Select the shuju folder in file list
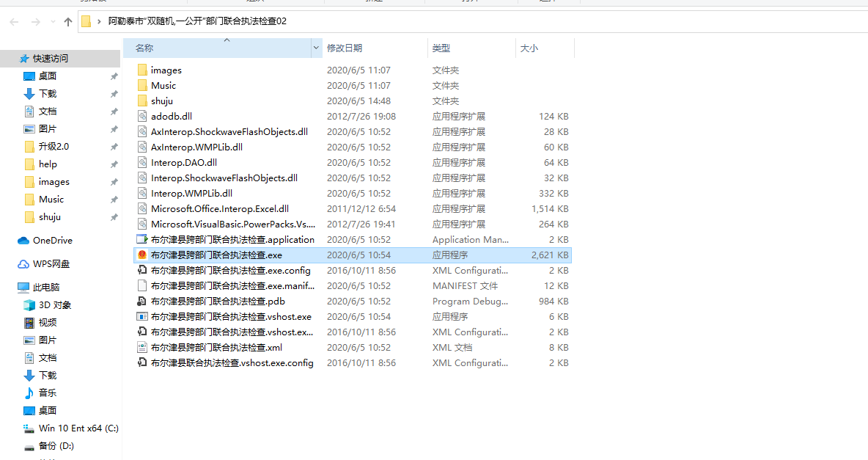The image size is (868, 460). 161,101
